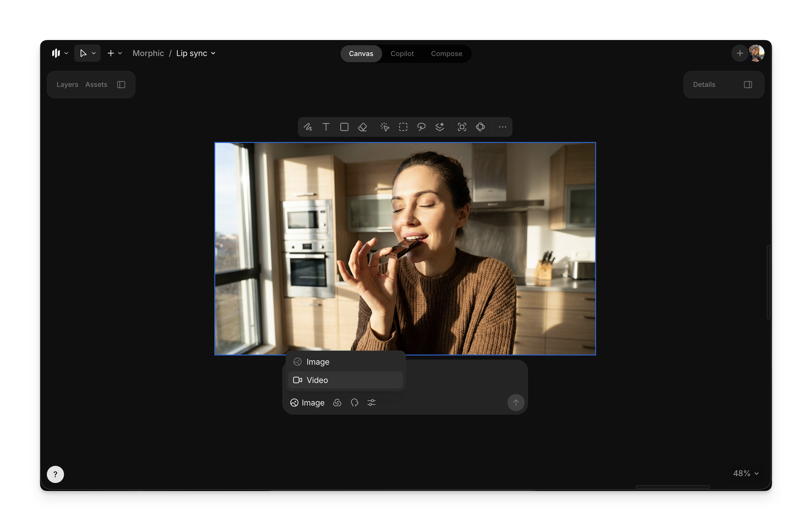This screenshot has width=812, height=531.
Task: Open the generation settings sliders
Action: pos(371,403)
